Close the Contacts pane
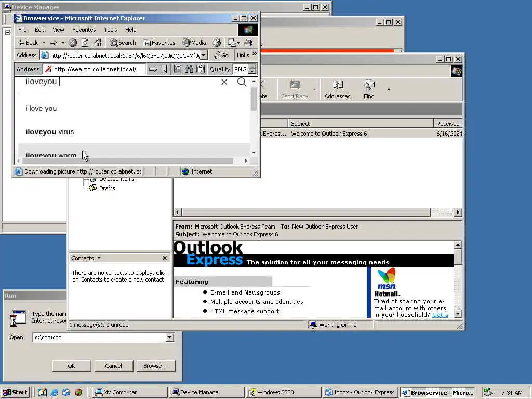Viewport: 532px width, 399px height. pos(165,258)
